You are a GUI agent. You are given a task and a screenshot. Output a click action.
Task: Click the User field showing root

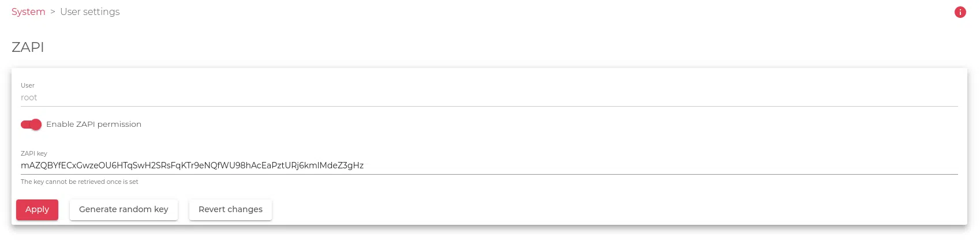coord(489,98)
